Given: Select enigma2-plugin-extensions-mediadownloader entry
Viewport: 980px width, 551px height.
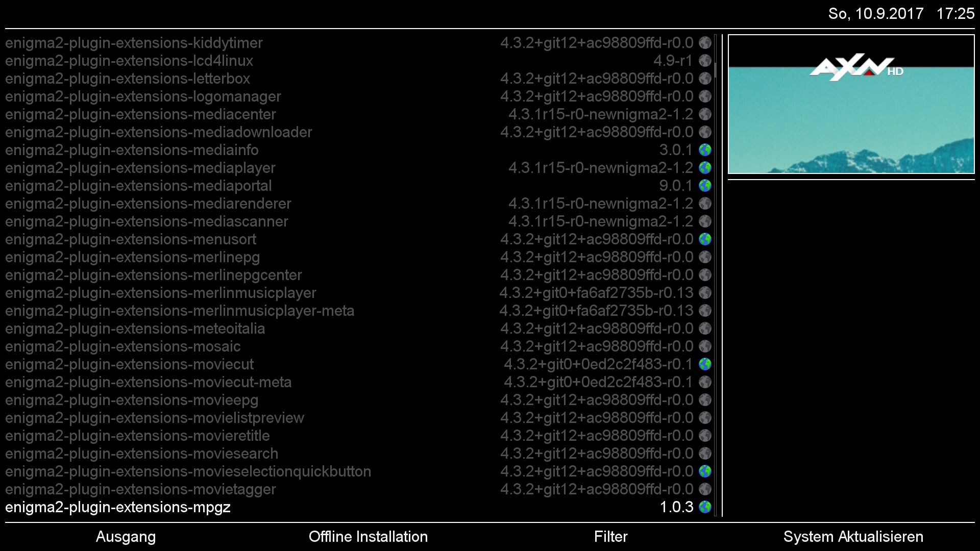Looking at the screenshot, I should 358,132.
